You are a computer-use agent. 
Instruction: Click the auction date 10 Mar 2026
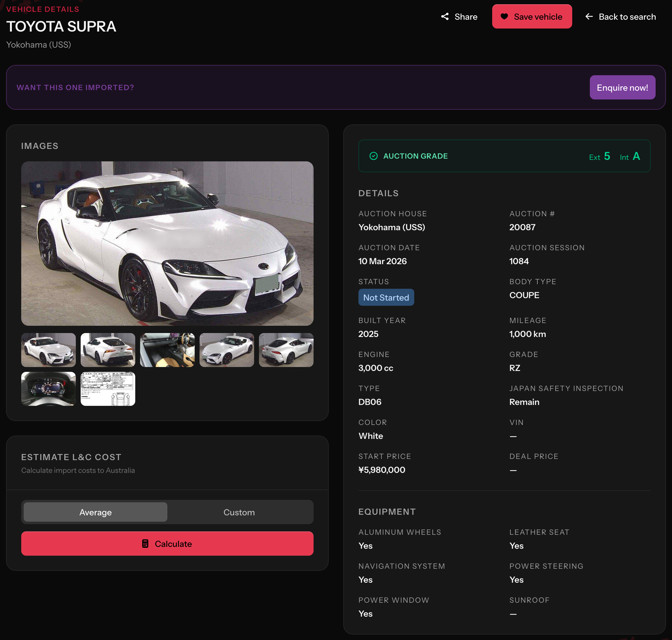382,261
